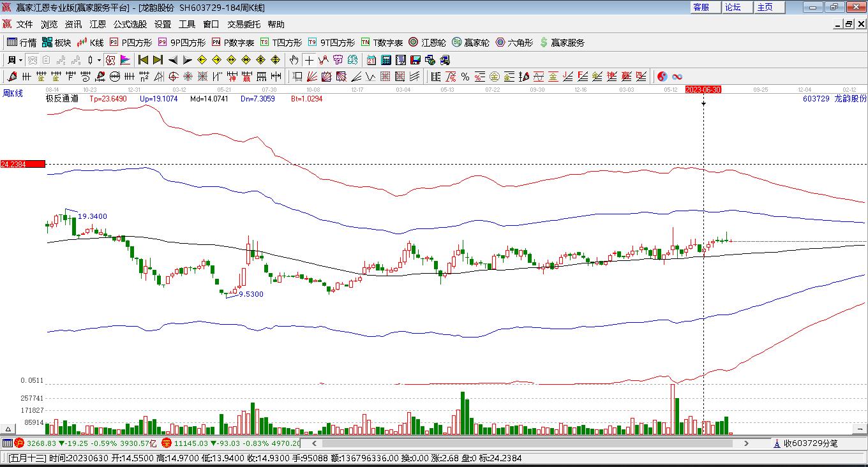Click the 19.3400 high price label
Image resolution: width=868 pixels, height=467 pixels.
93,216
